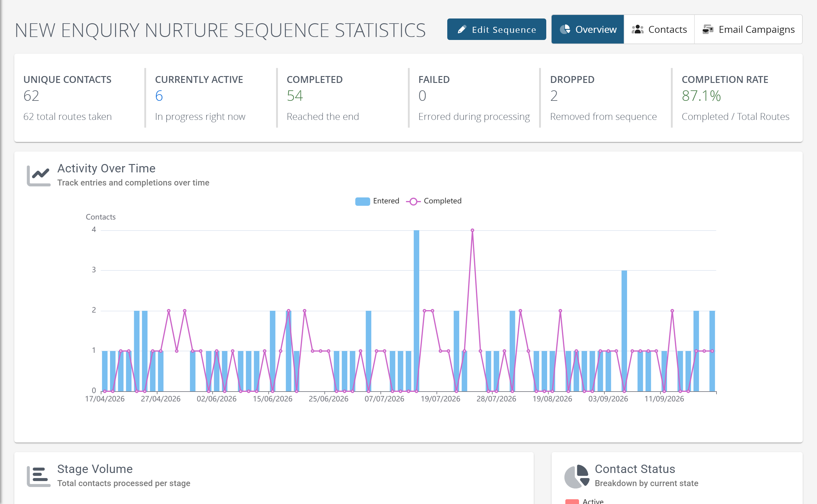Click the 15/06/2026 axis label
Viewport: 817px width, 504px height.
[x=273, y=399]
